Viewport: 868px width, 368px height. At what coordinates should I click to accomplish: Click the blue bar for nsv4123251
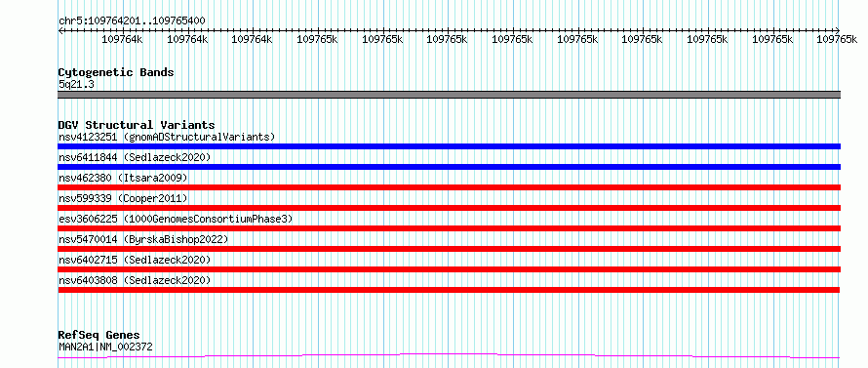click(449, 146)
